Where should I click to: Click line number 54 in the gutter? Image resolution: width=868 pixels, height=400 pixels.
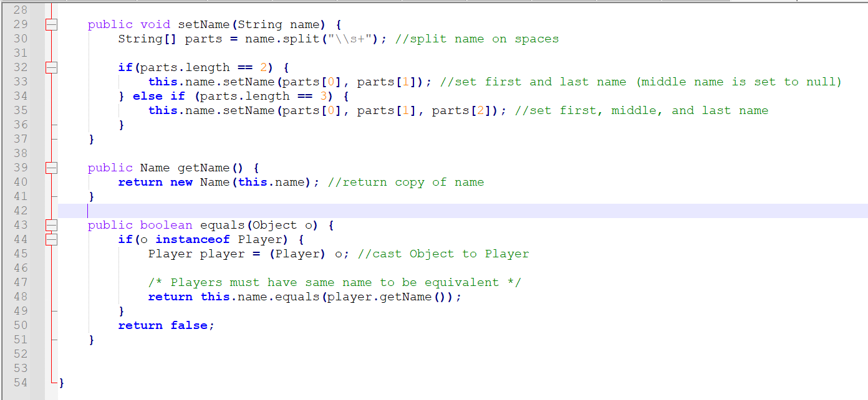click(21, 383)
